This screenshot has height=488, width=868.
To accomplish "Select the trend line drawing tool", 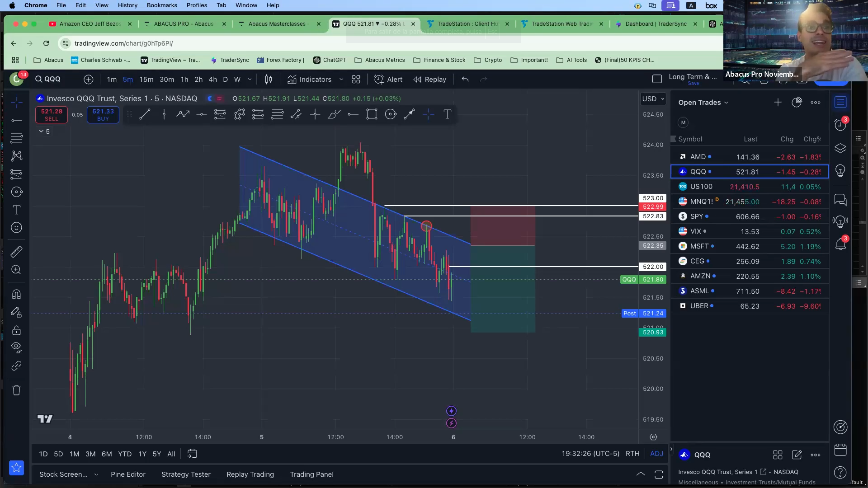I will [x=145, y=115].
